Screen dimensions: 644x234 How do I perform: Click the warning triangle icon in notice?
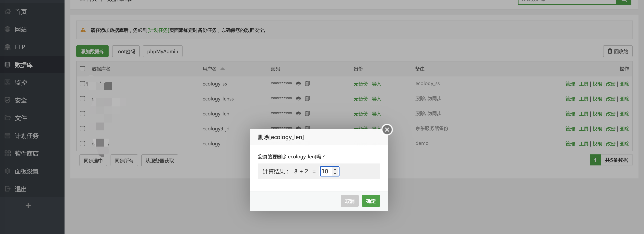(83, 30)
